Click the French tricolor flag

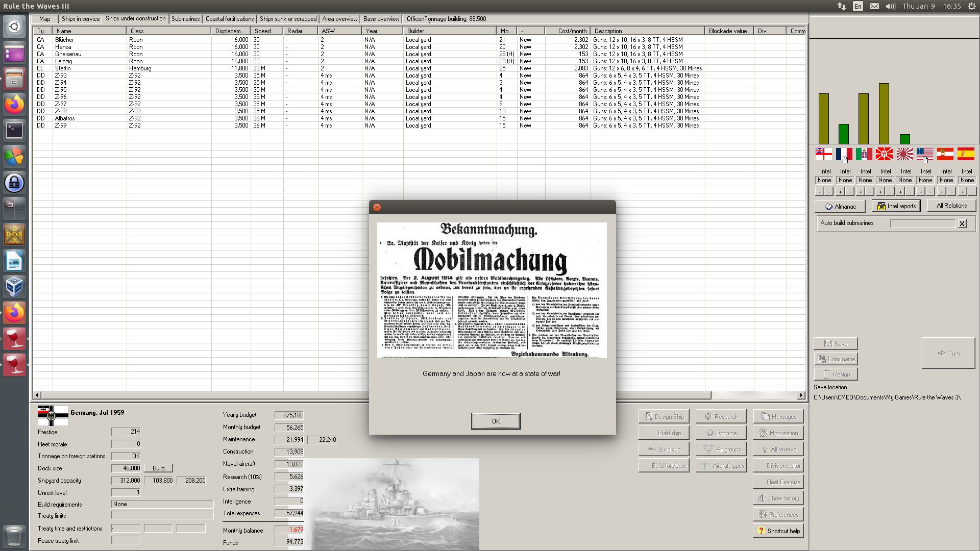coord(844,154)
